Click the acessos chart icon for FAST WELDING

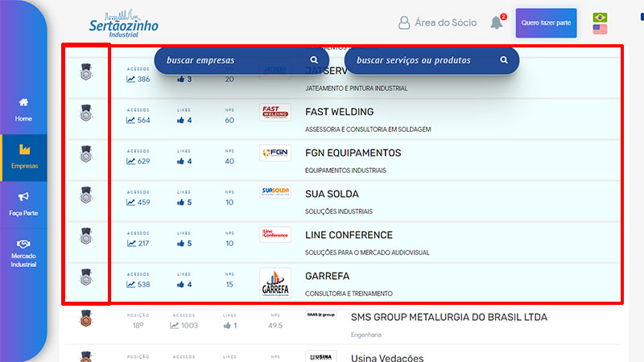pyautogui.click(x=130, y=120)
